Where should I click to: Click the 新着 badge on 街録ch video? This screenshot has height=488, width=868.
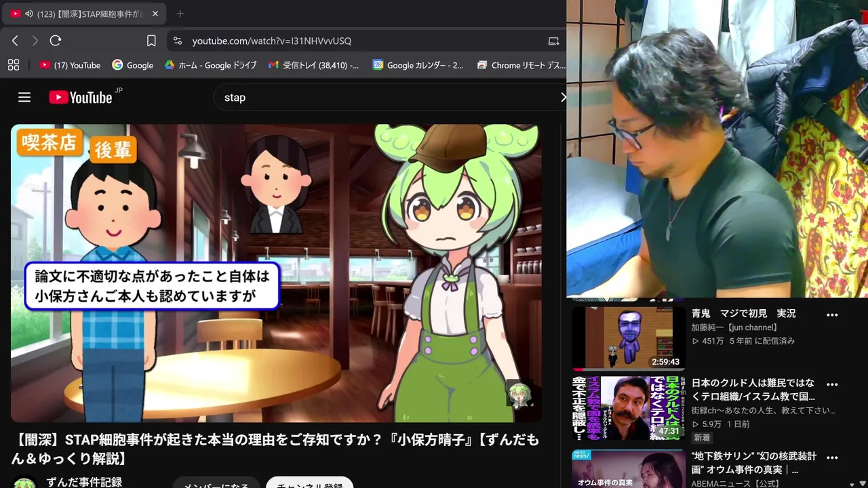point(702,438)
